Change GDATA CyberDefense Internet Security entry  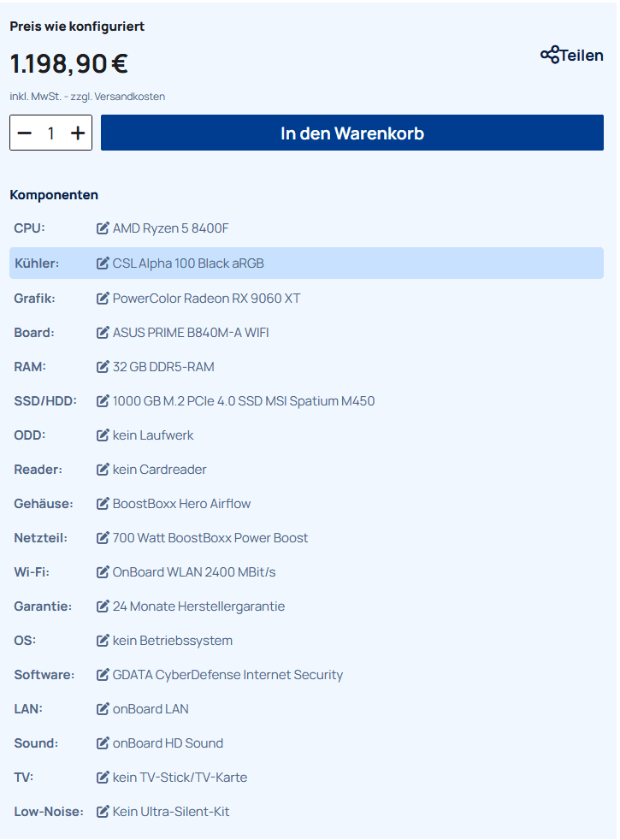pyautogui.click(x=227, y=674)
